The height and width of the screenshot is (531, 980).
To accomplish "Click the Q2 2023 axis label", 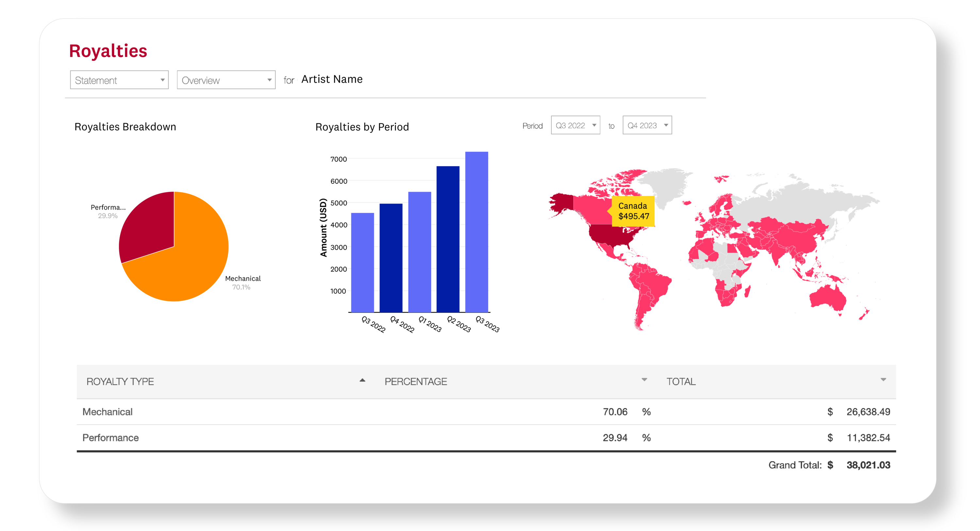I will (x=459, y=324).
